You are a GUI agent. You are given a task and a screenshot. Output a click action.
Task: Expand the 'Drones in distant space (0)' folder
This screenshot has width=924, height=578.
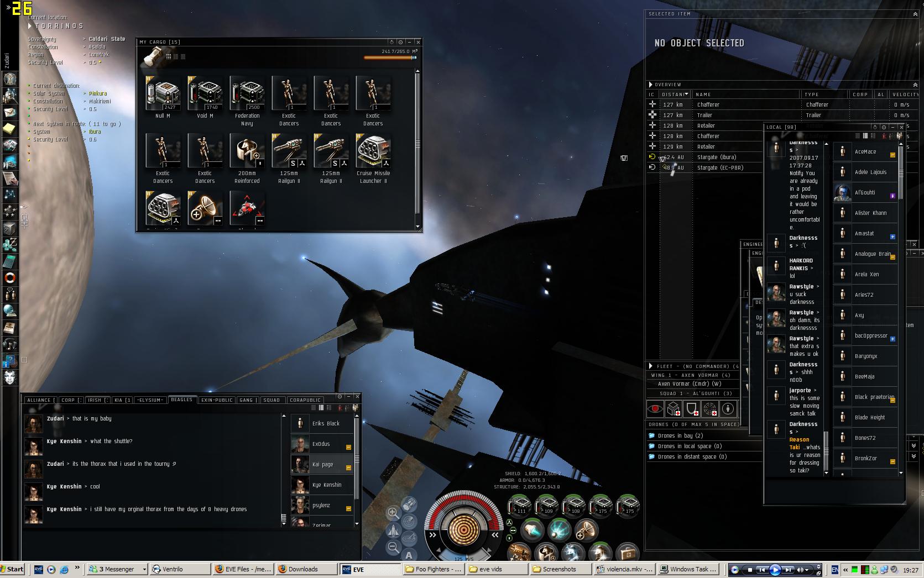[652, 456]
